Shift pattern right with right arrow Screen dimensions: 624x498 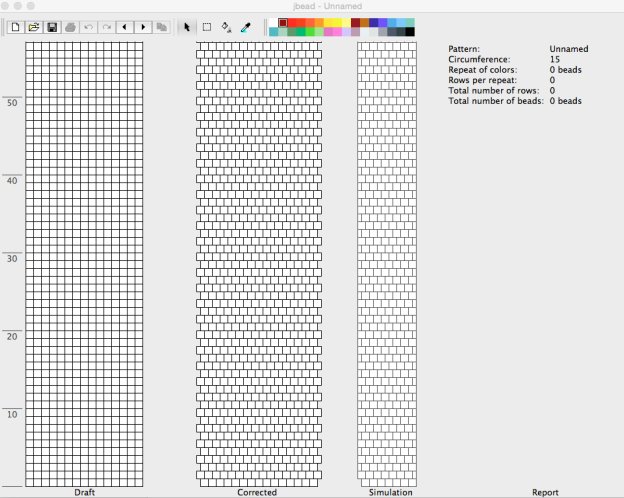pyautogui.click(x=143, y=27)
